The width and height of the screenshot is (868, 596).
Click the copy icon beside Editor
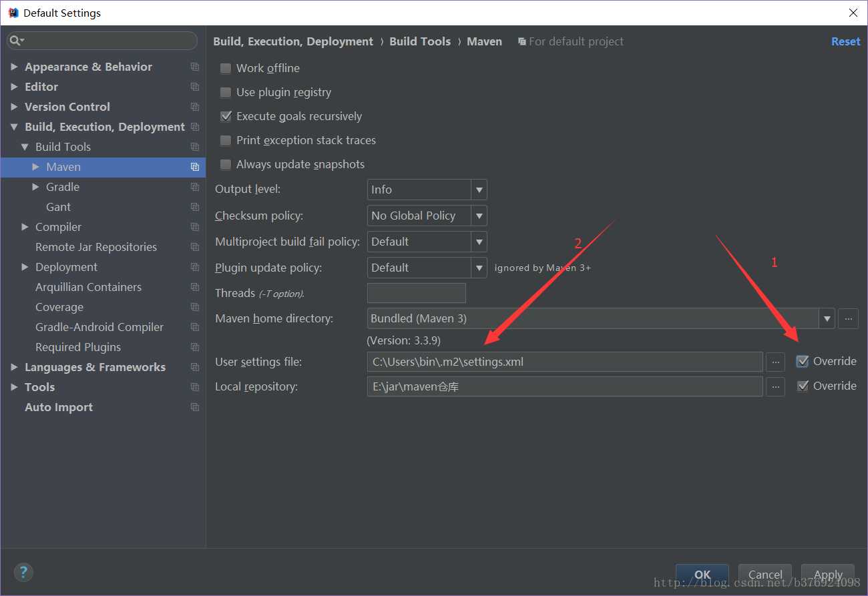click(195, 87)
